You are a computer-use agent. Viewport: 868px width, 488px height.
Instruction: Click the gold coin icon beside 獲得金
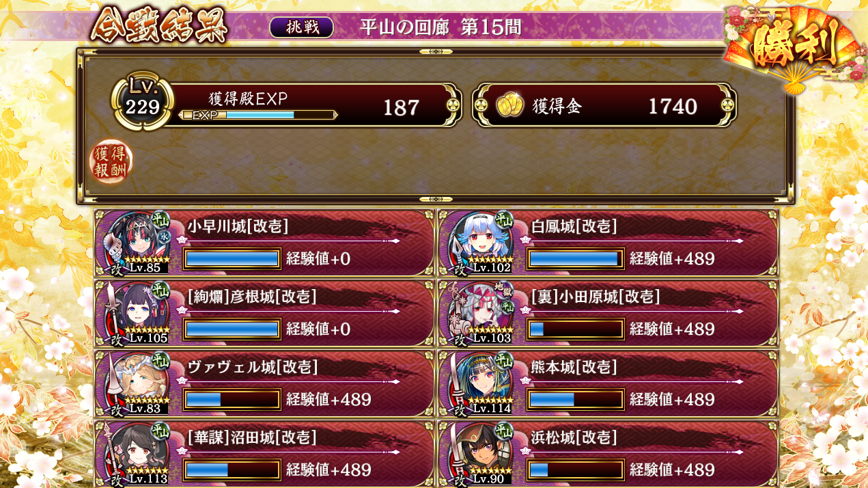[510, 105]
